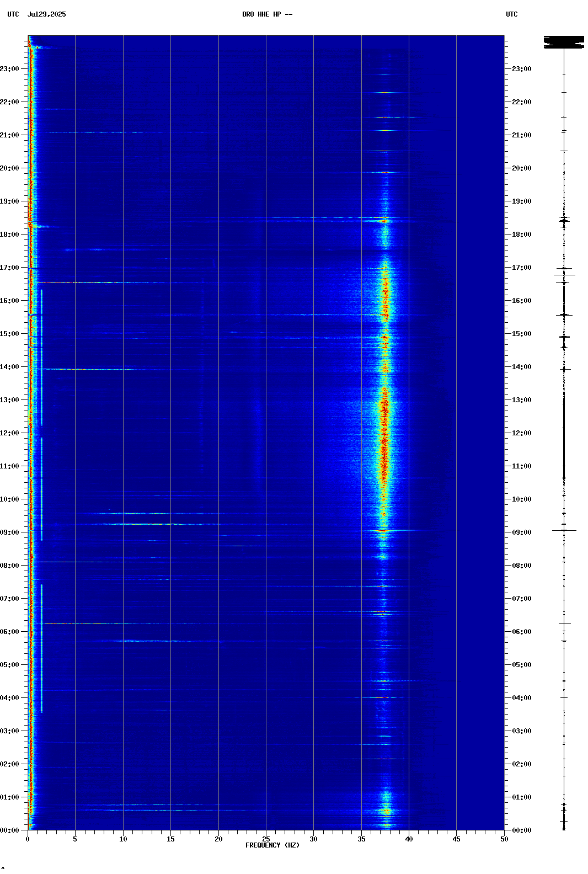The image size is (588, 874).
Task: Select 05:00 on the right time axis
Action: [522, 665]
